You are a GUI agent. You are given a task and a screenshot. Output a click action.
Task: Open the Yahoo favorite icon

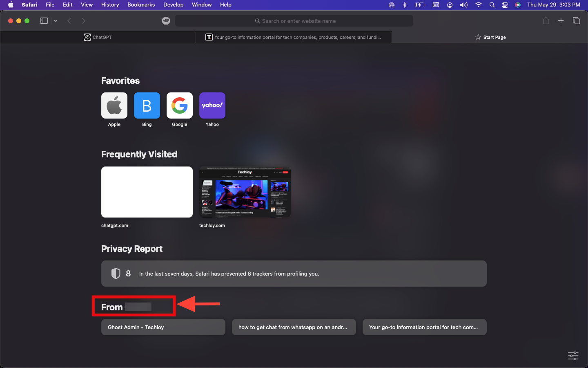pyautogui.click(x=212, y=105)
